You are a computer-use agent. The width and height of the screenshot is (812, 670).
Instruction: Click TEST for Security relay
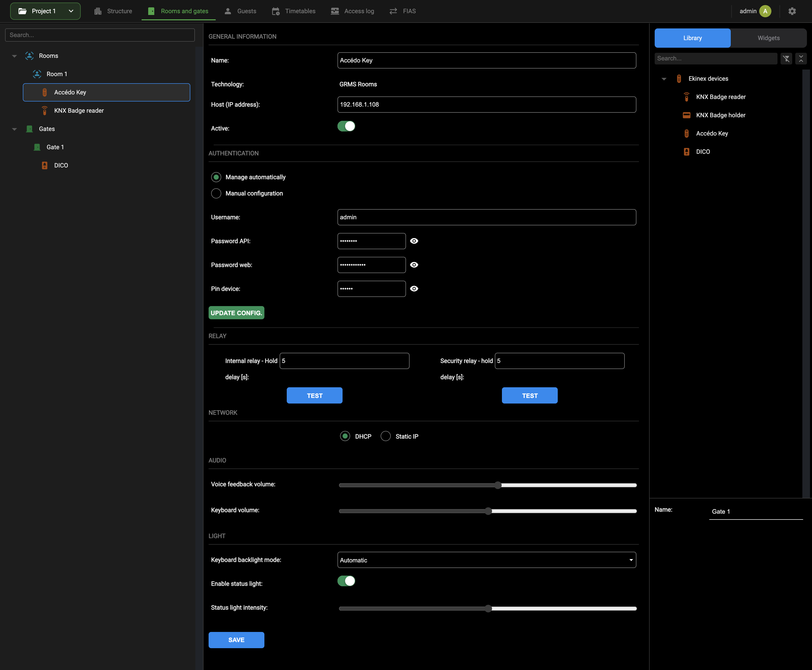(530, 395)
